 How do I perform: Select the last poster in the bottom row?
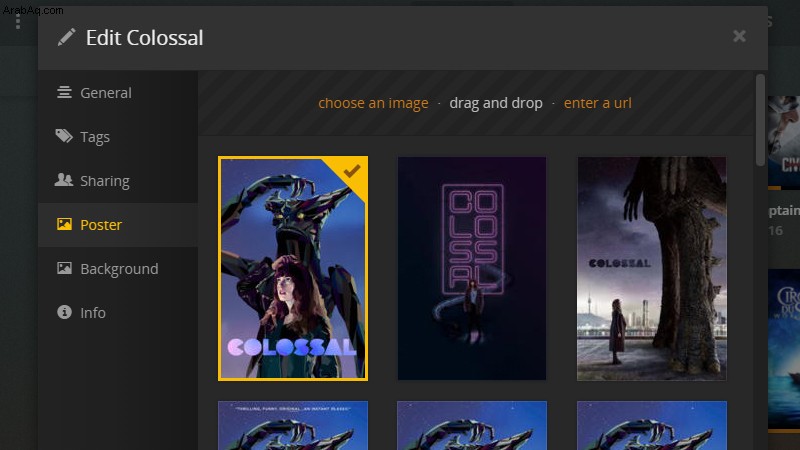coord(652,426)
